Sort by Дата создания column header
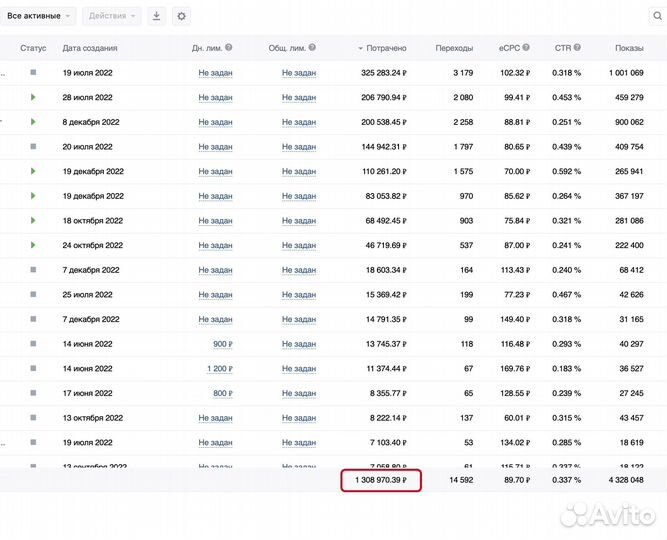The height and width of the screenshot is (540, 667). [x=89, y=48]
